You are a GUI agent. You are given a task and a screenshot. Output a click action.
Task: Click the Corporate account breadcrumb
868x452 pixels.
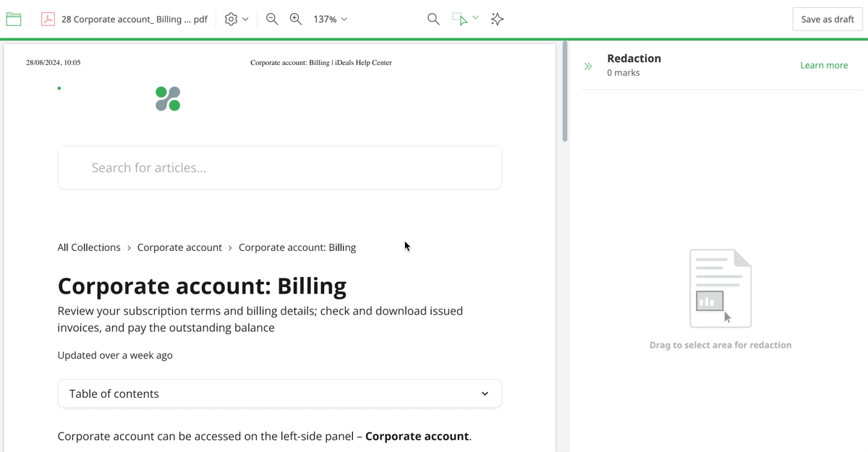[179, 247]
